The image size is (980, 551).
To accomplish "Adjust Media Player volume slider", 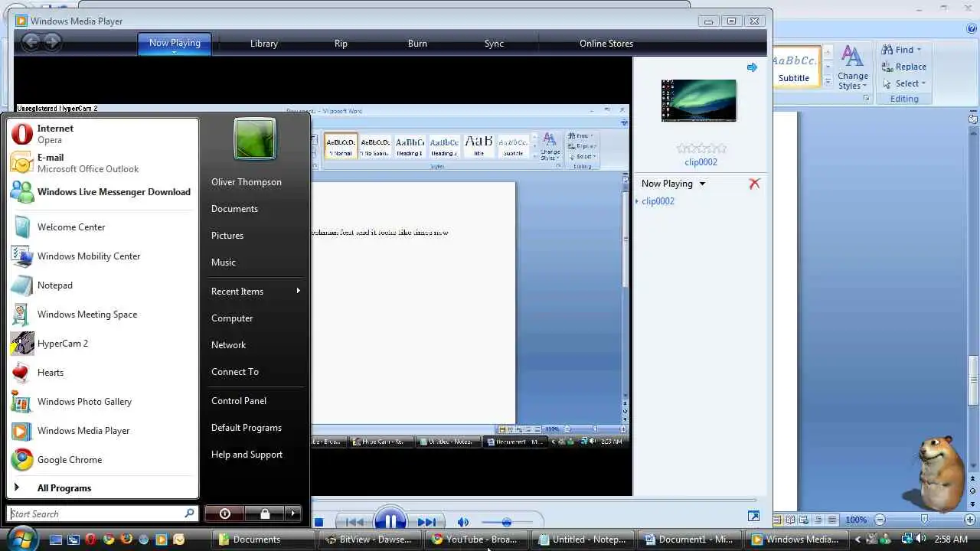I will (x=506, y=522).
